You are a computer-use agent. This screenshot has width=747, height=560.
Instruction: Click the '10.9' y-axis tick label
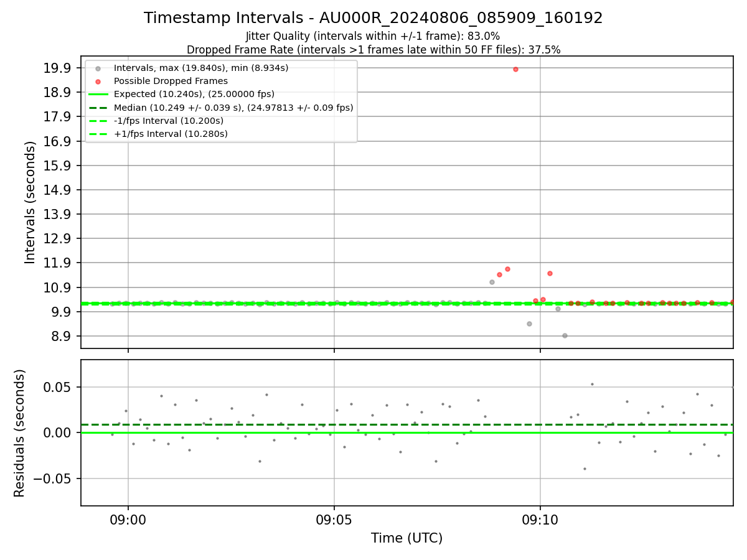(57, 287)
